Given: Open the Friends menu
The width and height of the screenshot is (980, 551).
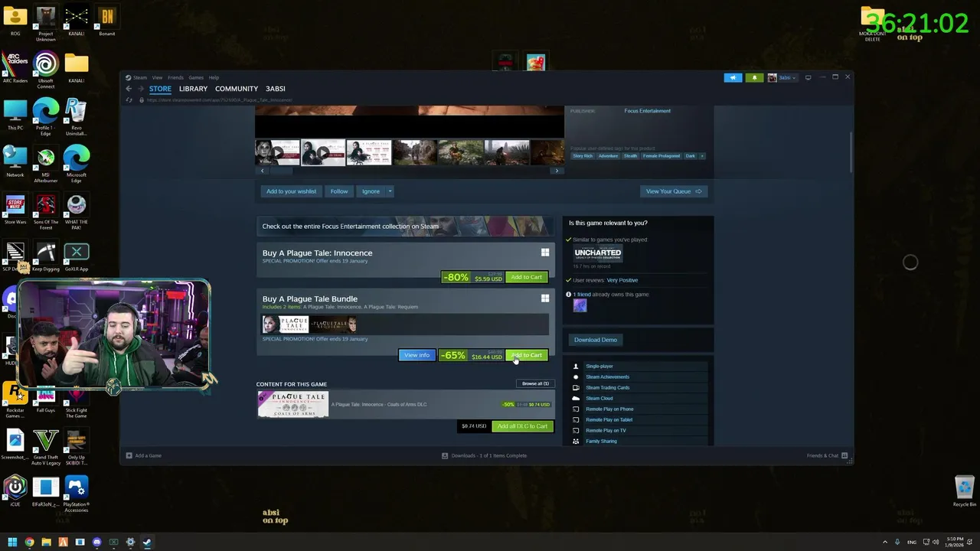Looking at the screenshot, I should [x=175, y=77].
